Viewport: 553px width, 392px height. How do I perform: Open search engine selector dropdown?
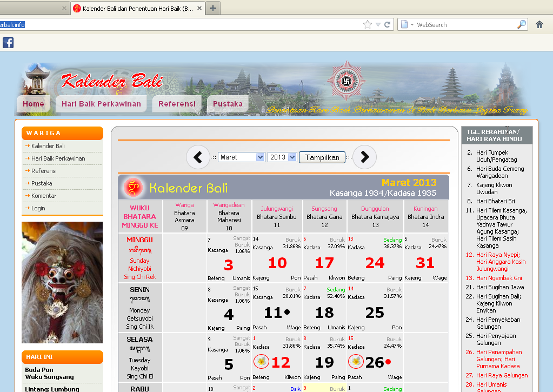(x=407, y=25)
